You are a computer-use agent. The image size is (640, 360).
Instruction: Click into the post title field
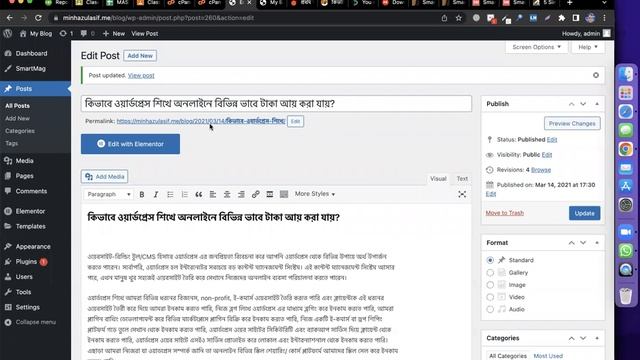[x=276, y=104]
